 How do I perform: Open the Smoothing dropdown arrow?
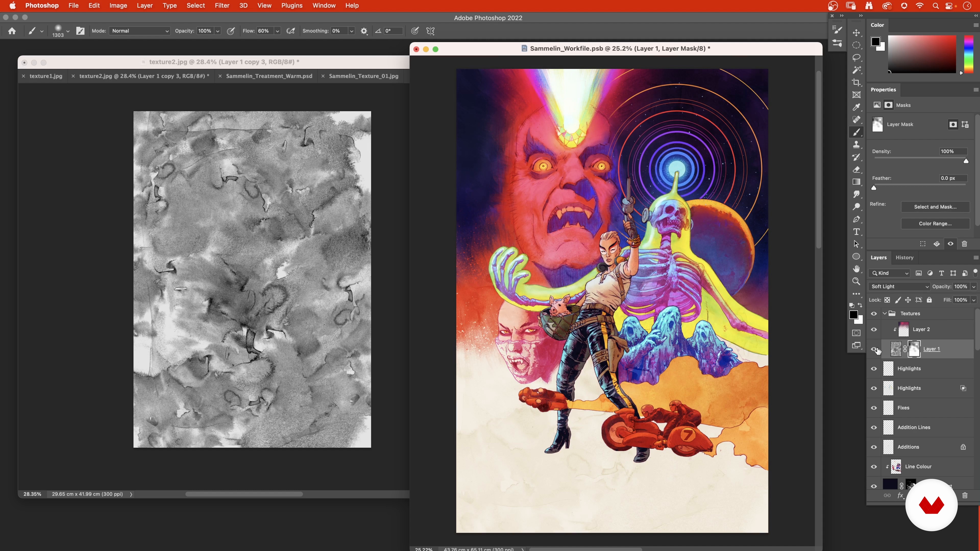coord(351,31)
